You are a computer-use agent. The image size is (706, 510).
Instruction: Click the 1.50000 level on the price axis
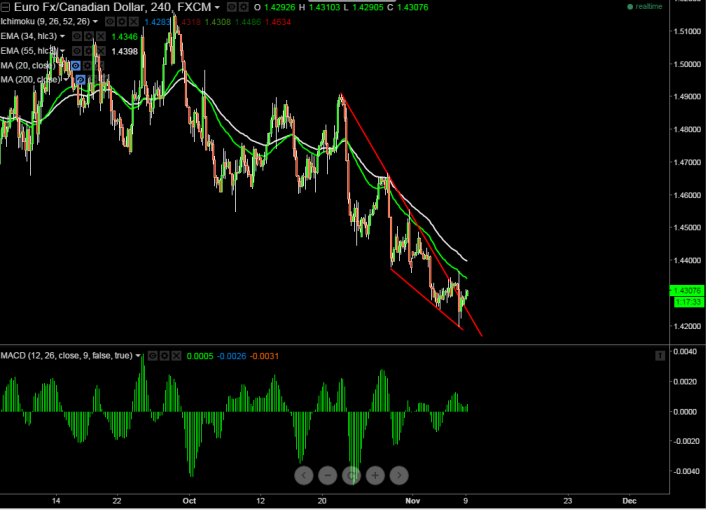[x=687, y=64]
